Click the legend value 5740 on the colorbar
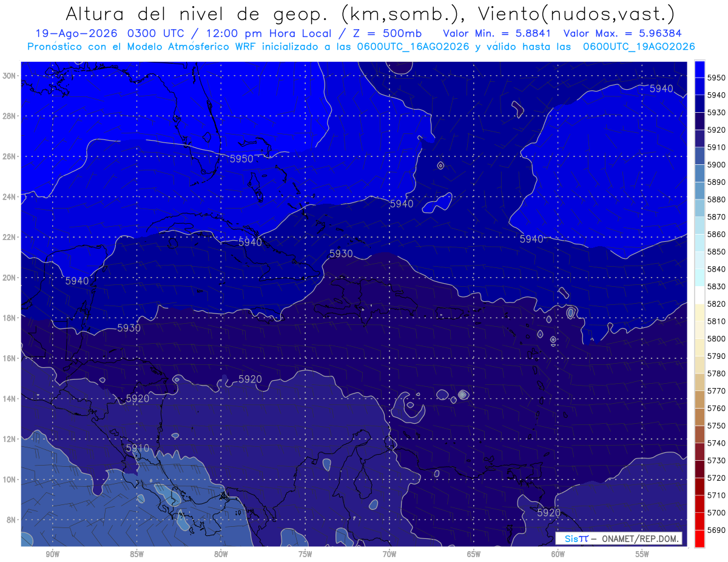 pyautogui.click(x=716, y=443)
